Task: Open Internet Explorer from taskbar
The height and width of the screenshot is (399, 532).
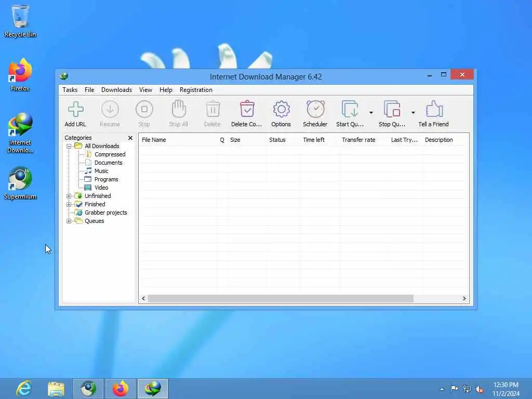Action: click(x=24, y=389)
